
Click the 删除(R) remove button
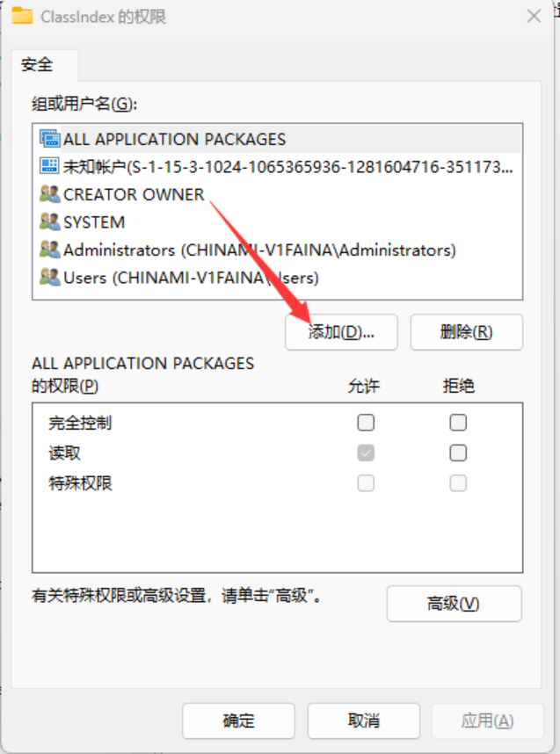point(466,332)
